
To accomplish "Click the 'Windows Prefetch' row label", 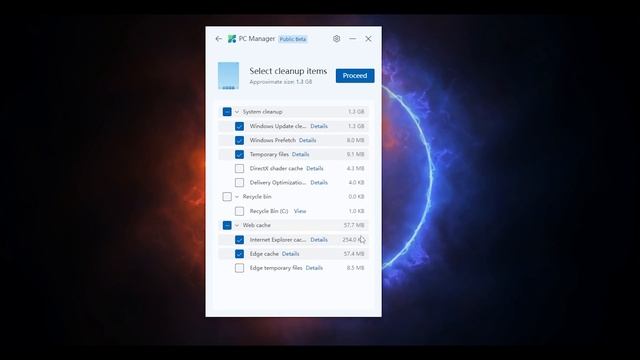I will 273,140.
